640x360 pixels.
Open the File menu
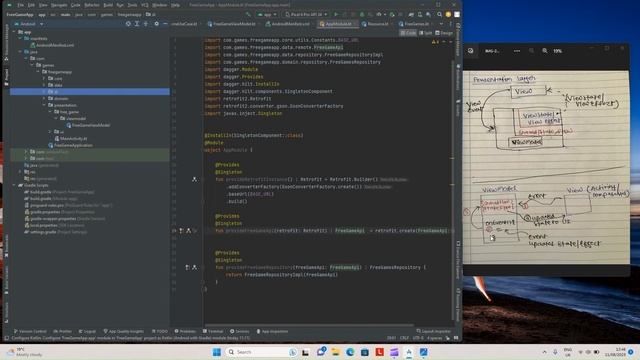point(20,5)
